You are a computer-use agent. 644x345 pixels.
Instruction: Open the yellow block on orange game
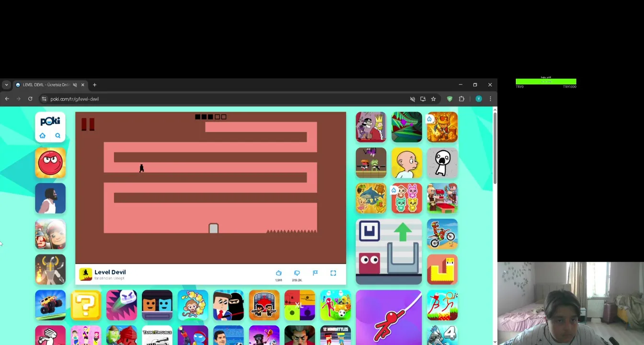(442, 269)
